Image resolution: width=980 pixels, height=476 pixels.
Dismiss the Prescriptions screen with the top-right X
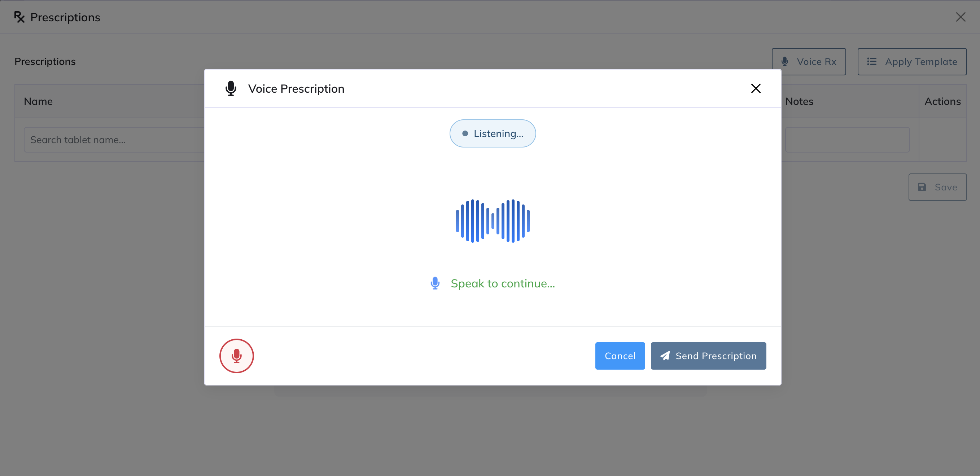coord(961,17)
